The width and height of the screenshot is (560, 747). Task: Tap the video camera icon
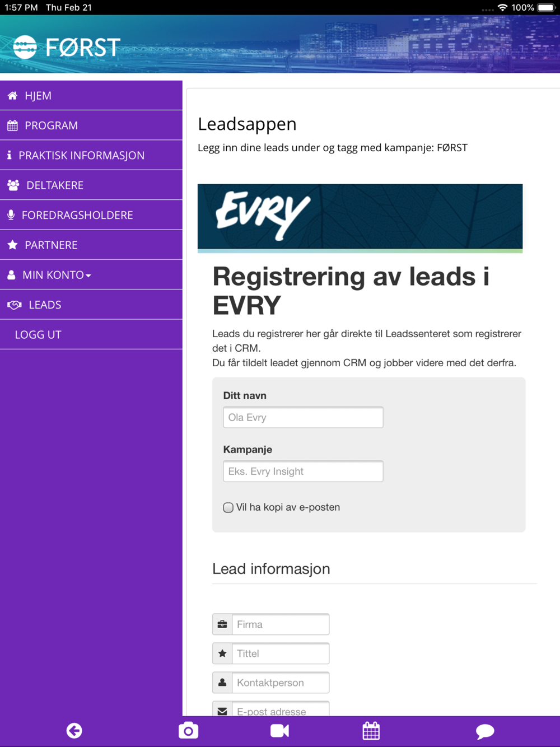click(x=279, y=731)
